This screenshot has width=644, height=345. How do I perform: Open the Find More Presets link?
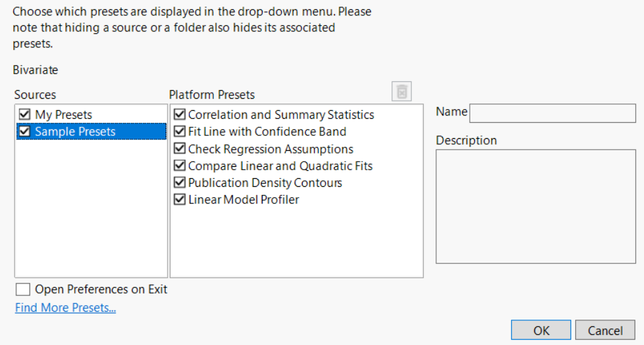point(65,308)
